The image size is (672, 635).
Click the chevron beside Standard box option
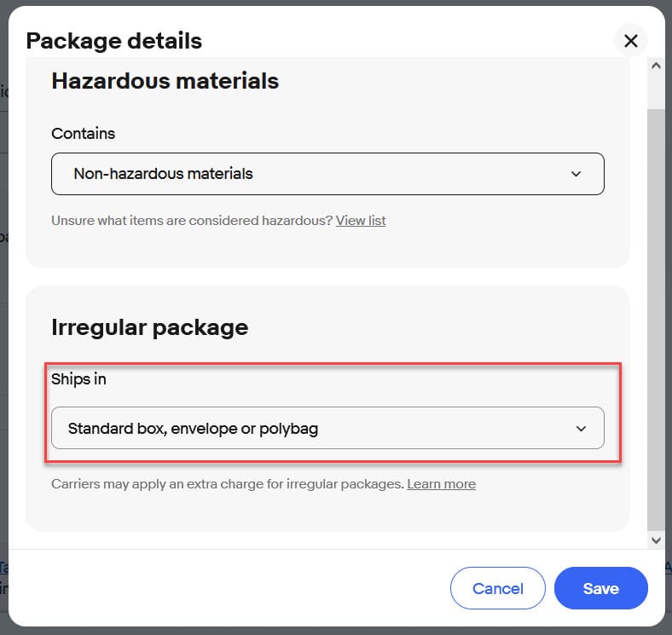tap(581, 428)
